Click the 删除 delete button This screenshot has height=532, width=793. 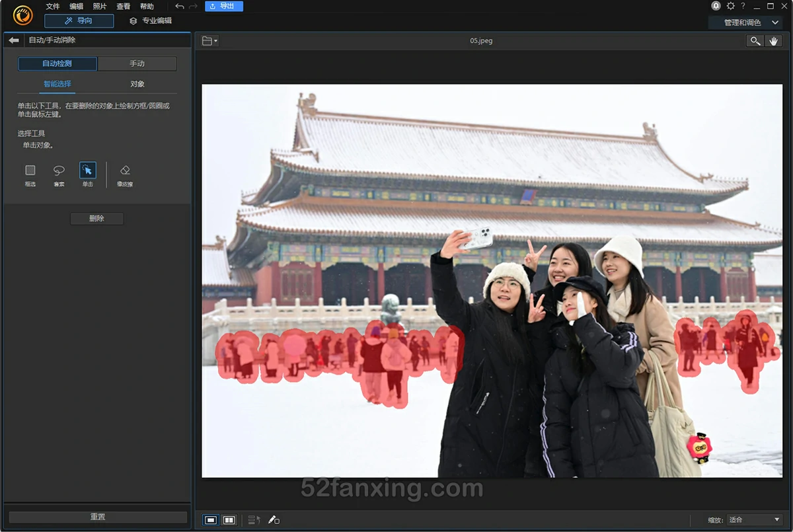[x=97, y=219]
